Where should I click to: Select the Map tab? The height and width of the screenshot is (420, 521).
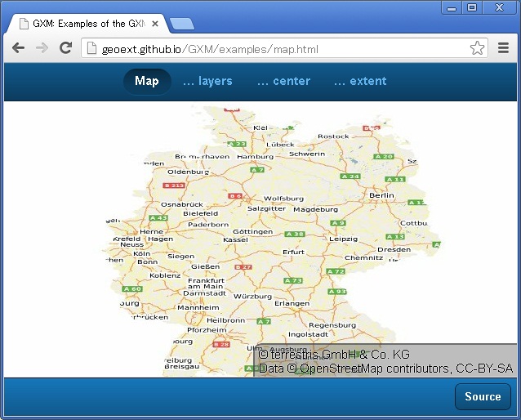point(147,81)
